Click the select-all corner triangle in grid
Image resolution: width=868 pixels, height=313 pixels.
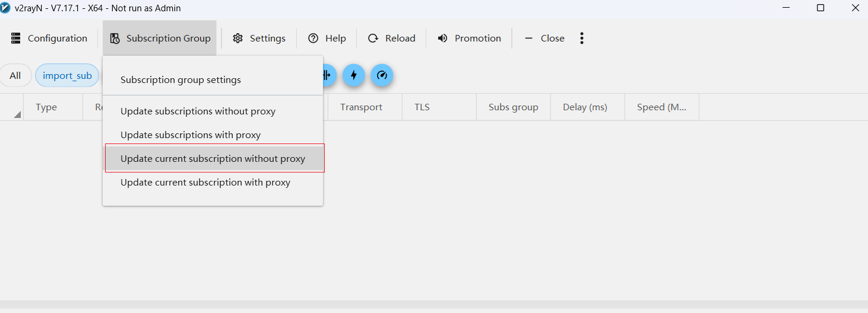click(17, 114)
